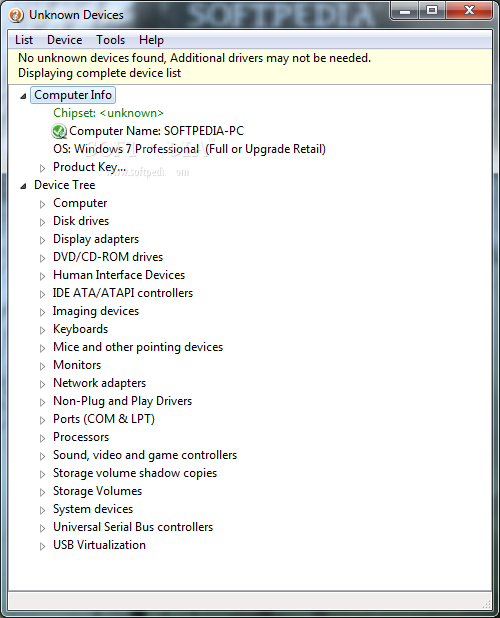Select the Computer Info tree item
Screen dimensions: 500x618
pos(73,95)
